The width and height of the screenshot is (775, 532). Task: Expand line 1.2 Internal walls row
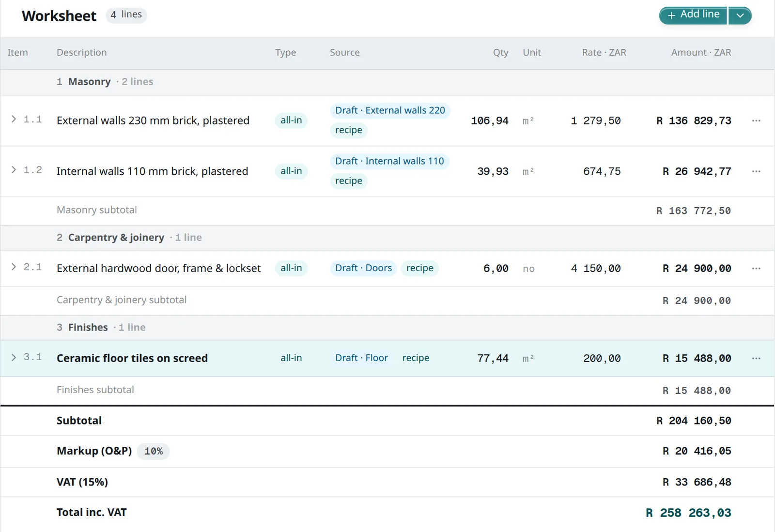[14, 170]
